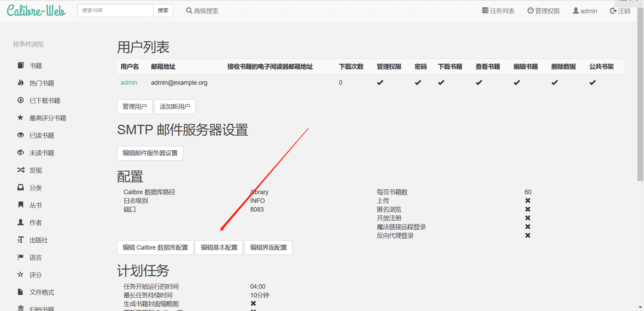Click the 编辑界面配置 button
This screenshot has height=311, width=644.
[269, 248]
